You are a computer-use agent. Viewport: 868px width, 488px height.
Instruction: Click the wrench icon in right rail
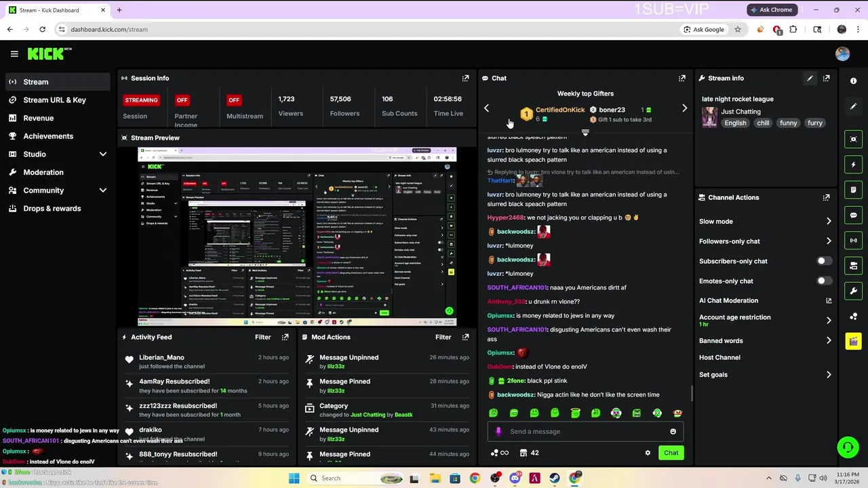click(853, 291)
